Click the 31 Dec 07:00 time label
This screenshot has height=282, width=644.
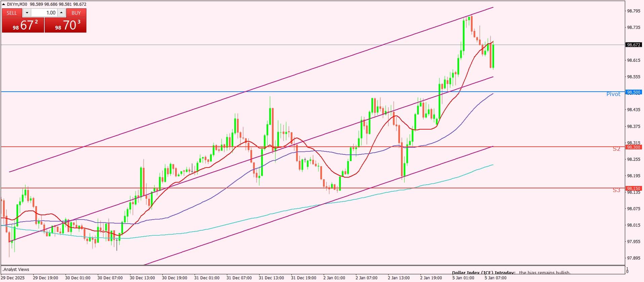pos(239,278)
